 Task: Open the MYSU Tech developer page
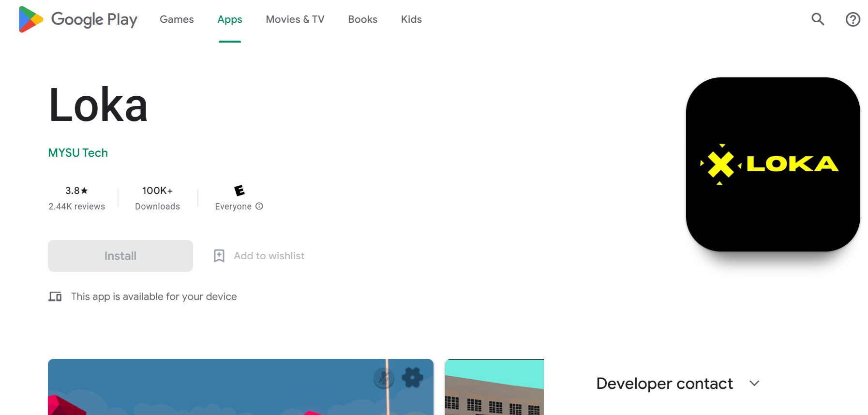pyautogui.click(x=78, y=153)
